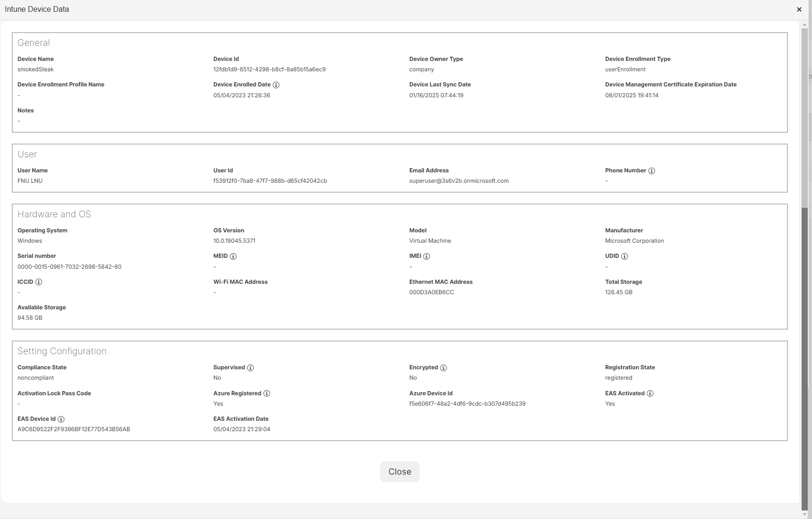
Task: Click info icon next to Azure Registered
Action: (267, 393)
